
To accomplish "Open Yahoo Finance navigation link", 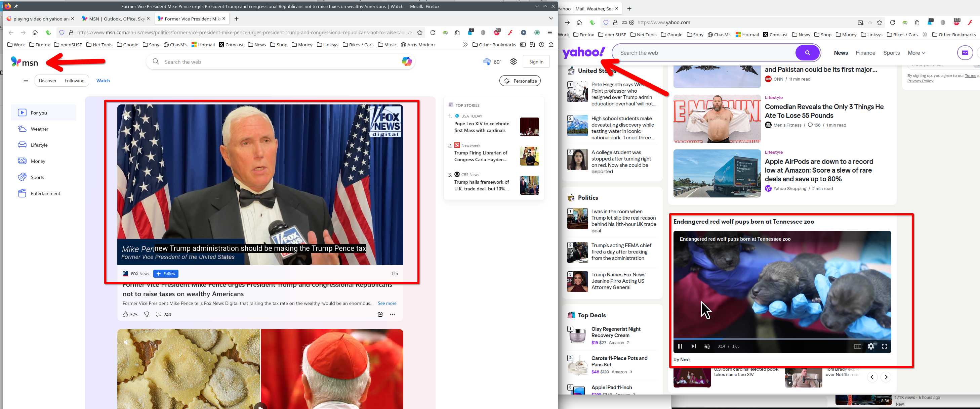I will click(x=865, y=53).
